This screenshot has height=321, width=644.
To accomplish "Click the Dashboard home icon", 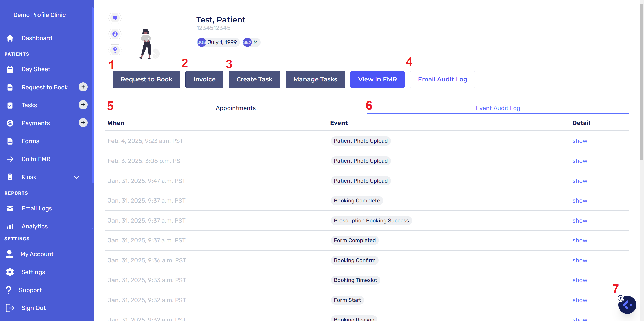I will tap(10, 38).
